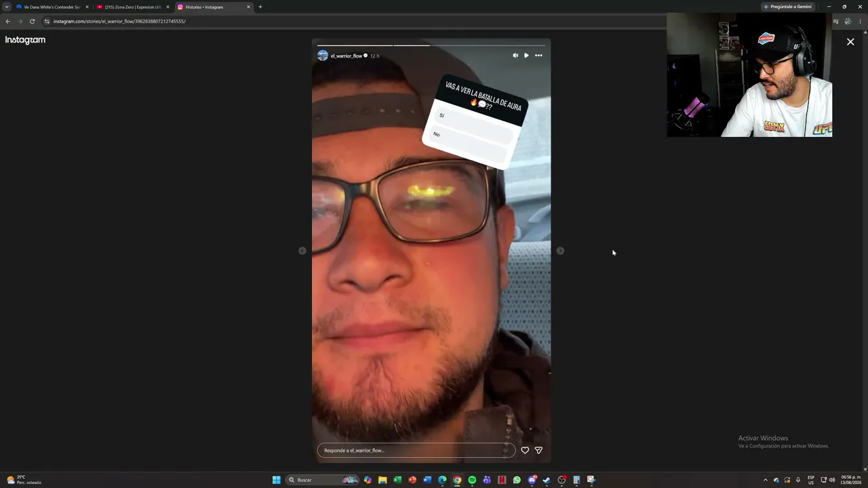This screenshot has width=868, height=488.
Task: Go forward in browser history
Action: (x=20, y=21)
